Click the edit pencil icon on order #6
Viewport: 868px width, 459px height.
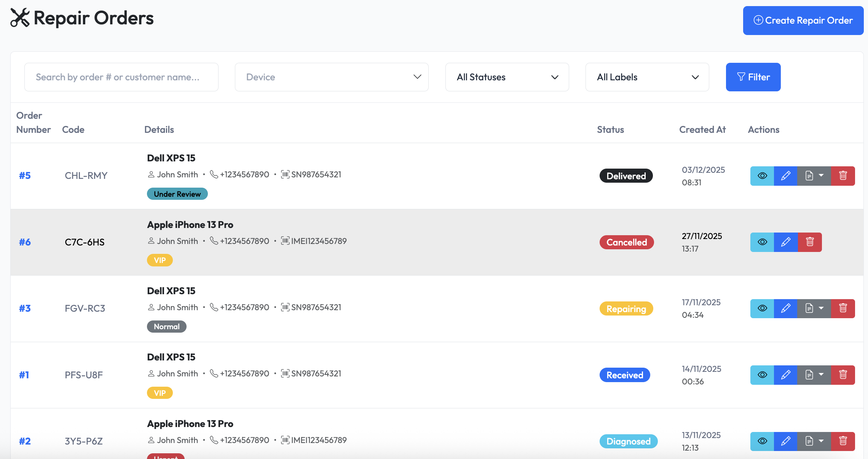[x=786, y=242]
